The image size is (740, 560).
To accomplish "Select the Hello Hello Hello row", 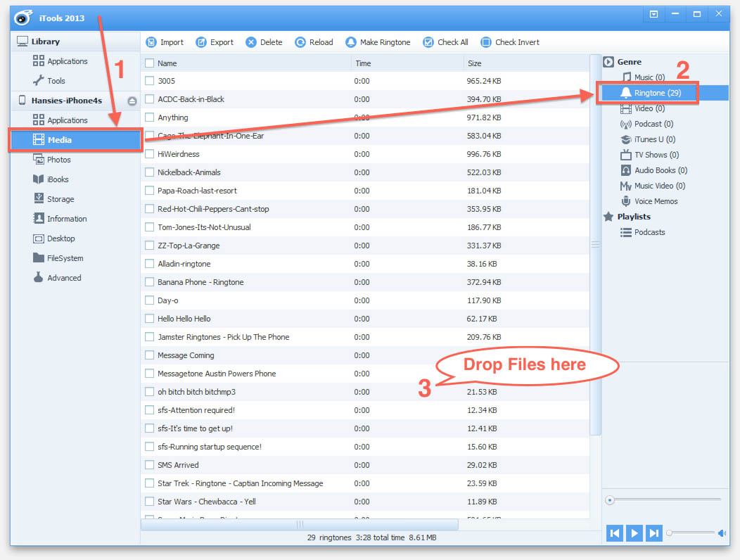I will pos(365,319).
